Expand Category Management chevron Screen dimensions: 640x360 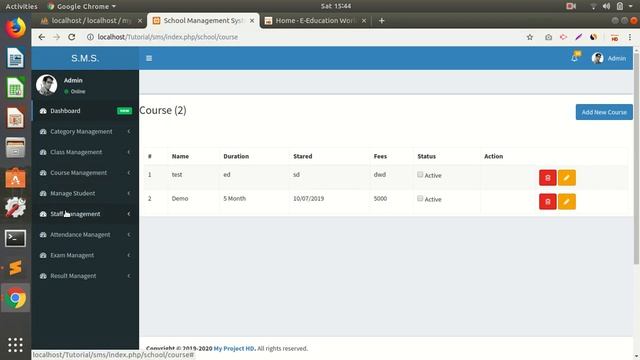click(129, 131)
